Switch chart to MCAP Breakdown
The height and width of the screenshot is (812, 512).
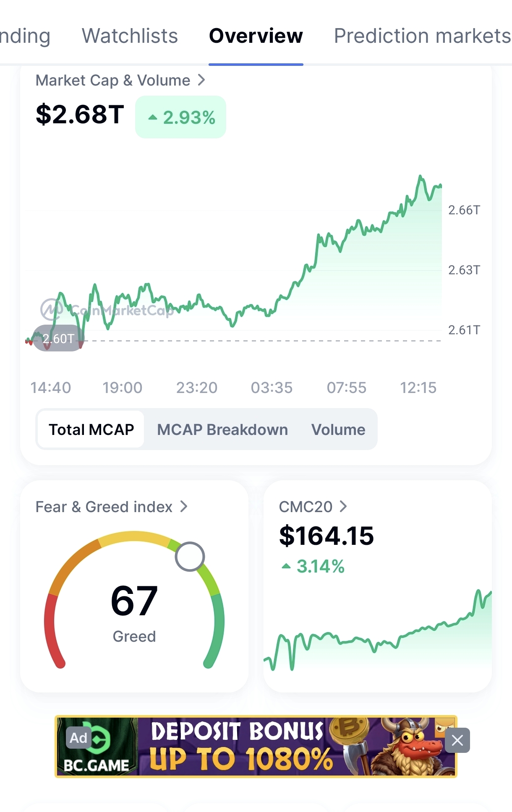coord(222,429)
